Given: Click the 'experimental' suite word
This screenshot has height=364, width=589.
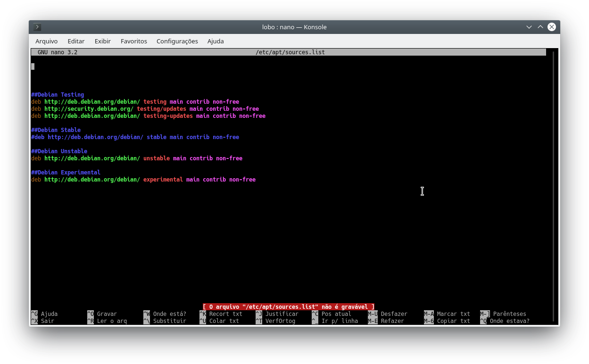Looking at the screenshot, I should 163,180.
